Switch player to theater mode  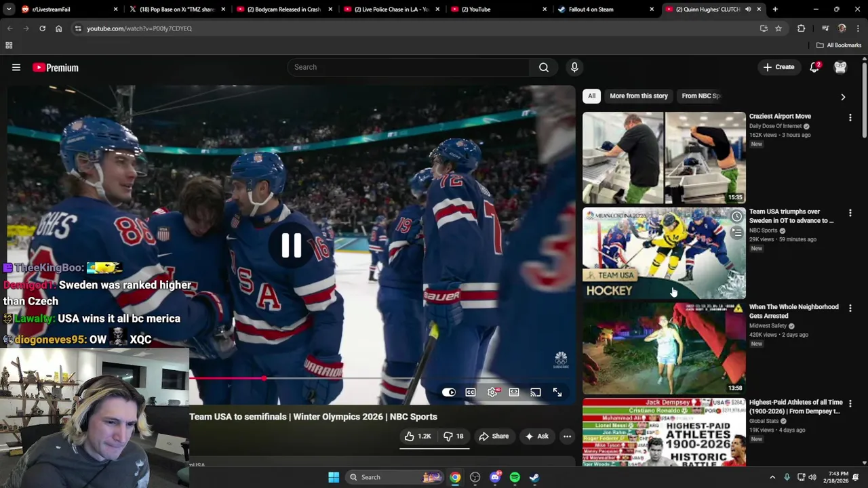[514, 392]
